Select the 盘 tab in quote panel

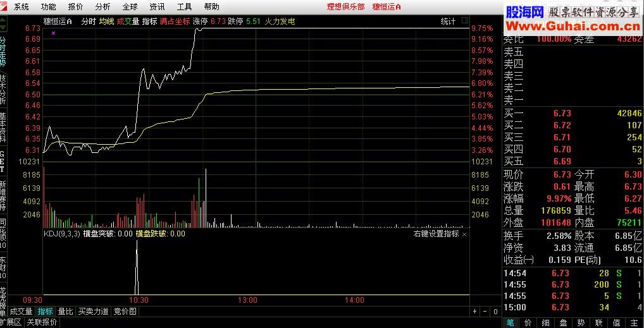(x=564, y=323)
